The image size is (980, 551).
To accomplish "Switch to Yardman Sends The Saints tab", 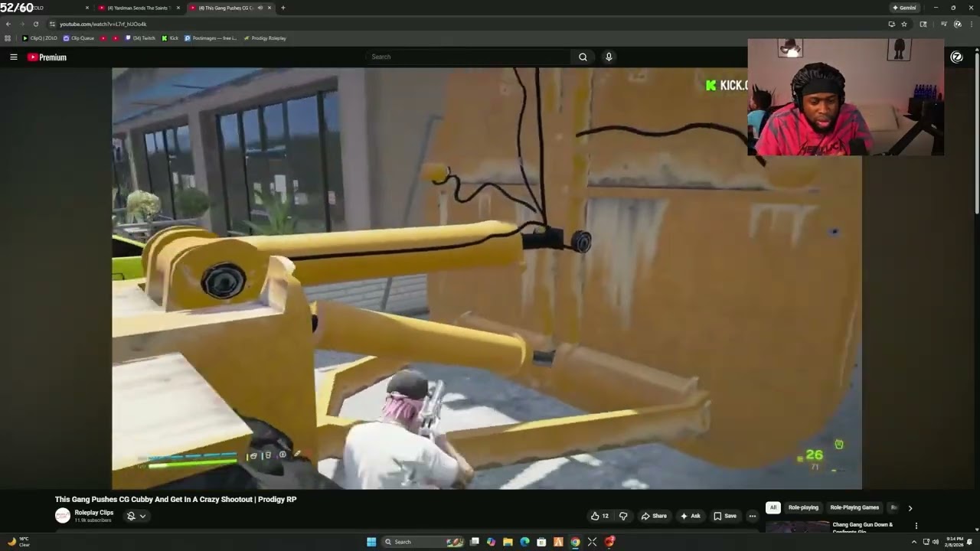I will click(138, 8).
